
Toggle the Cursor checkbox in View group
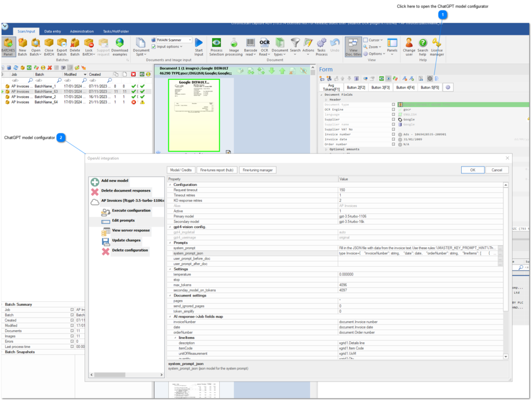pos(365,40)
